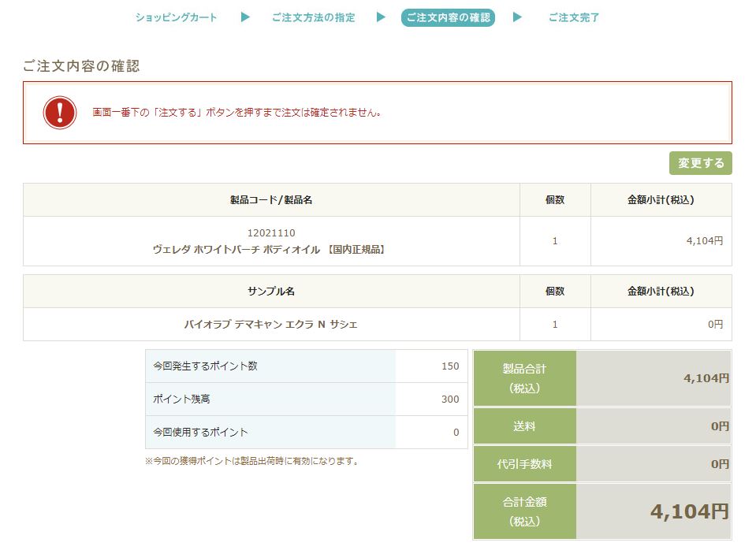Click the 300 point balance value
The width and height of the screenshot is (756, 550).
point(450,399)
